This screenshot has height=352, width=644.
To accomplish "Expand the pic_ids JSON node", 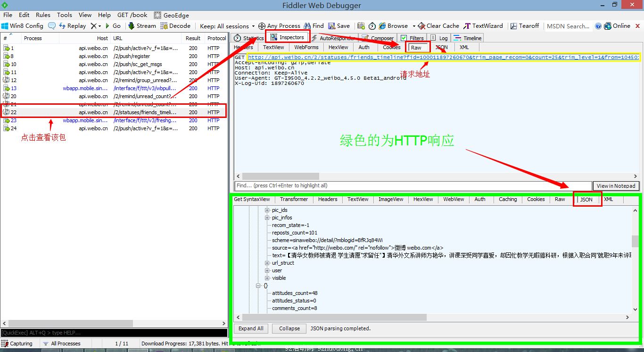I will 267,210.
